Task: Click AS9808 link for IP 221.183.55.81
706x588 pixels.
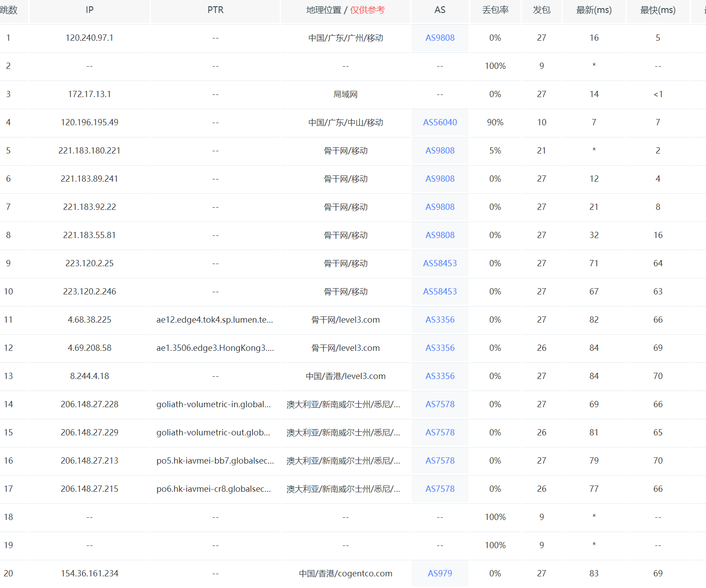Action: coord(440,235)
